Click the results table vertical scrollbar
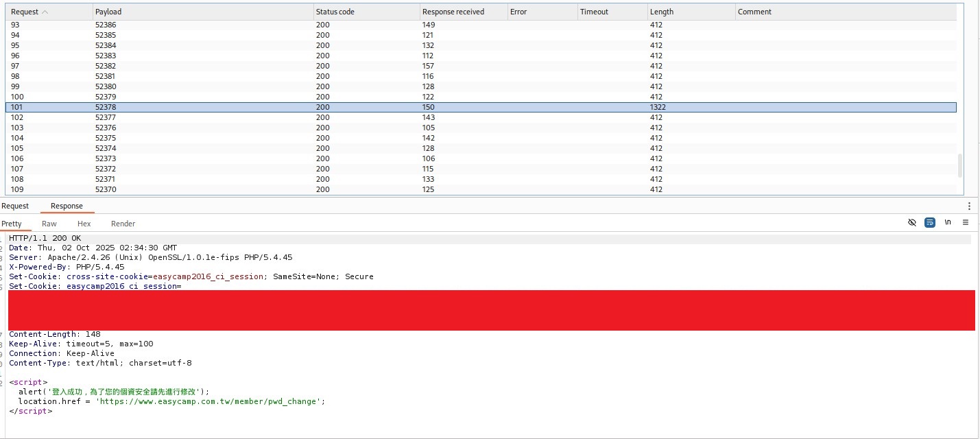This screenshot has height=439, width=980. click(960, 166)
